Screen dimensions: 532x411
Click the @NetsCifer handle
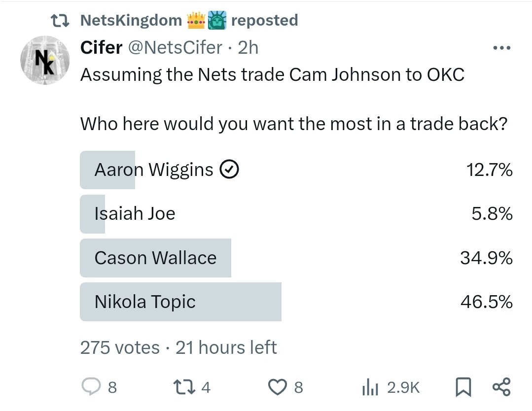click(175, 48)
